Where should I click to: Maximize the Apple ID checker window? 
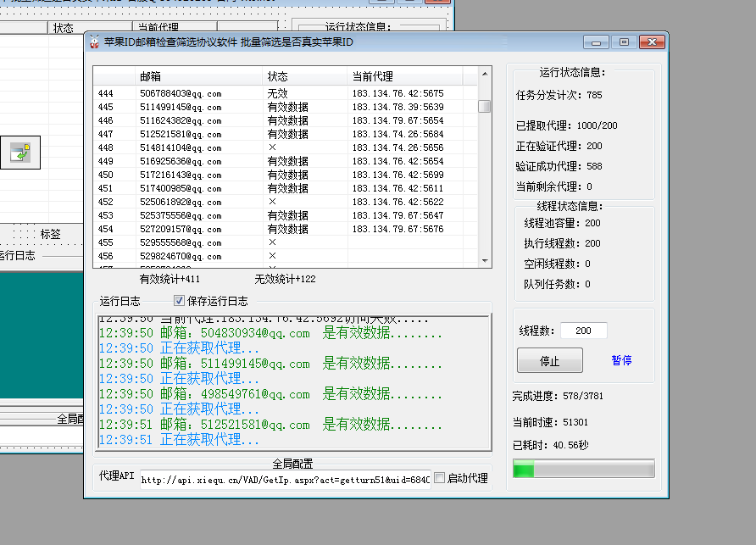624,42
